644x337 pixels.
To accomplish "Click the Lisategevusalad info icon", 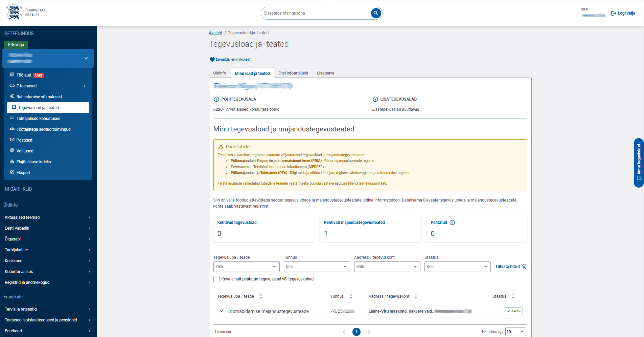I will coord(375,99).
